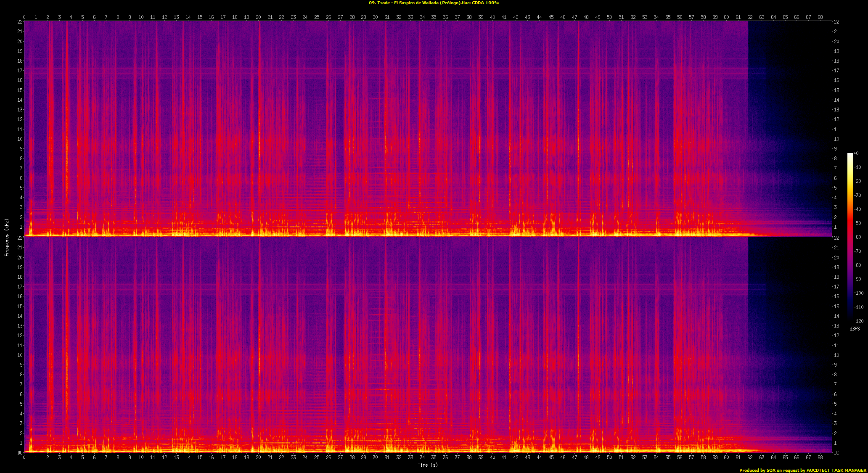Click the -120 value on dBFS scale
This screenshot has height=473, width=868.
click(858, 321)
